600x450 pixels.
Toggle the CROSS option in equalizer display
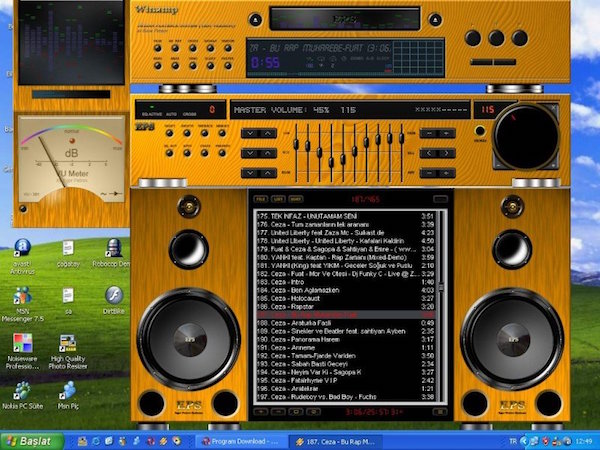189,114
